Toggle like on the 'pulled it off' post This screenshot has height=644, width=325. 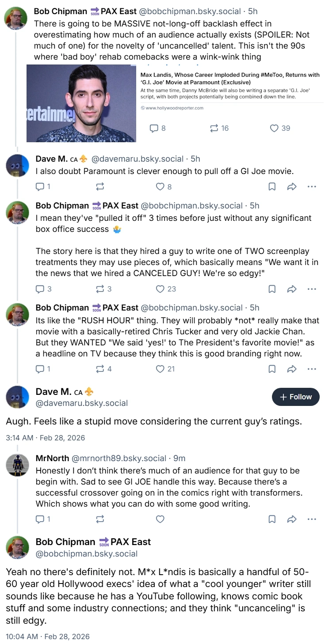pos(166,289)
